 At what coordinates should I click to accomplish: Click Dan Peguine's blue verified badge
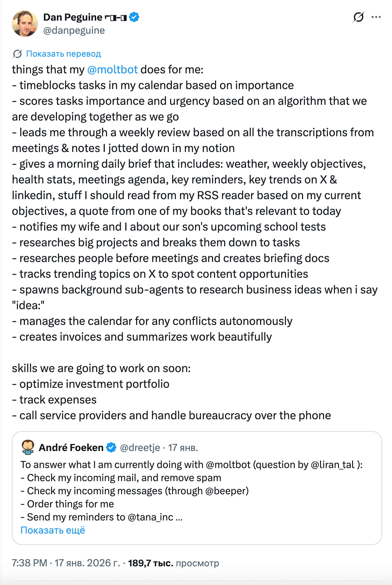click(134, 17)
